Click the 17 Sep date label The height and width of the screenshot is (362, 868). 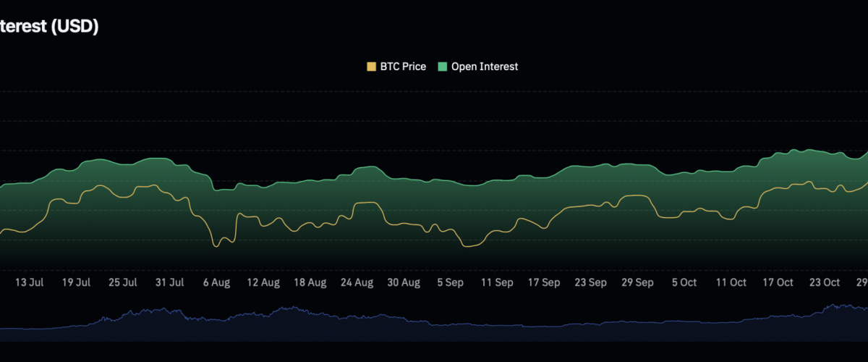544,282
